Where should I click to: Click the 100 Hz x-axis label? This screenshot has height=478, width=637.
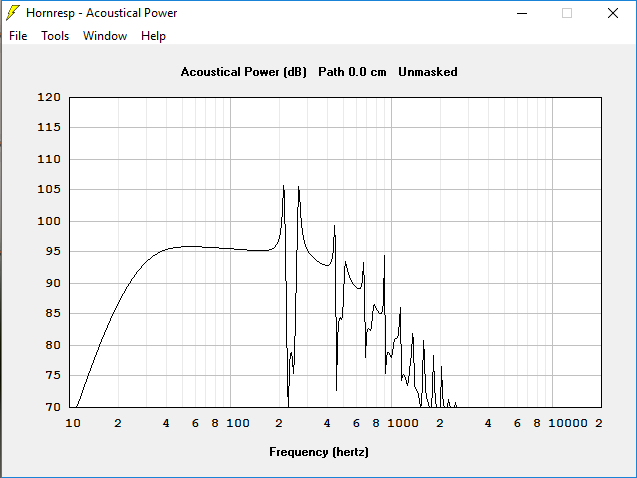pos(238,423)
